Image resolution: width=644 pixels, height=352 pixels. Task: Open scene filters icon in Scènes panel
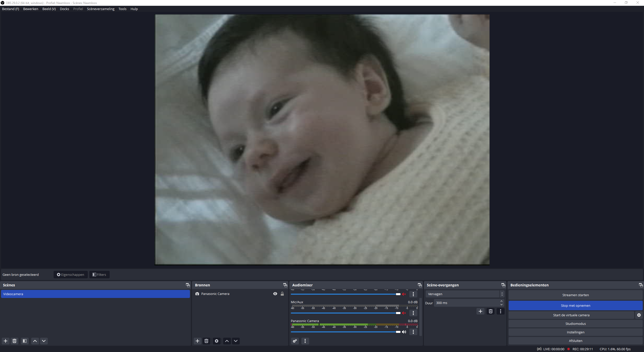point(25,341)
